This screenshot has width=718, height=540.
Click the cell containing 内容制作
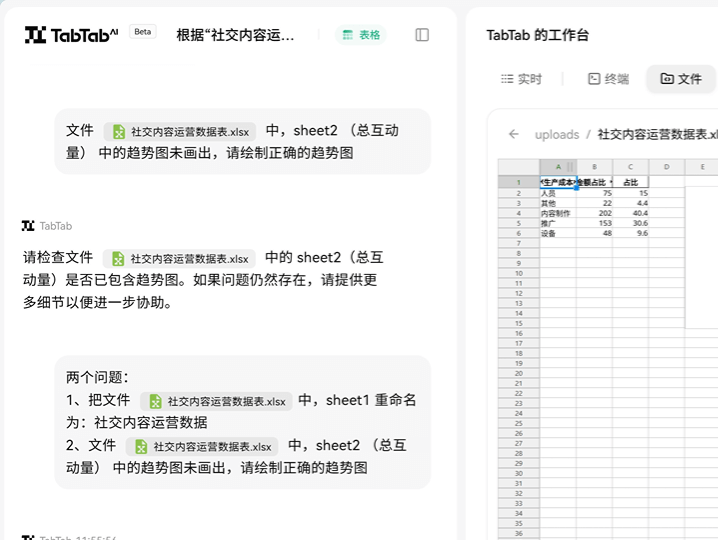(x=555, y=213)
